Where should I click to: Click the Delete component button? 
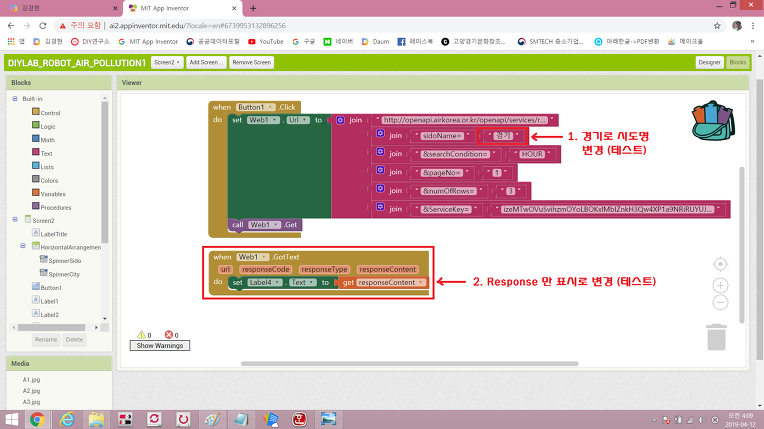75,339
